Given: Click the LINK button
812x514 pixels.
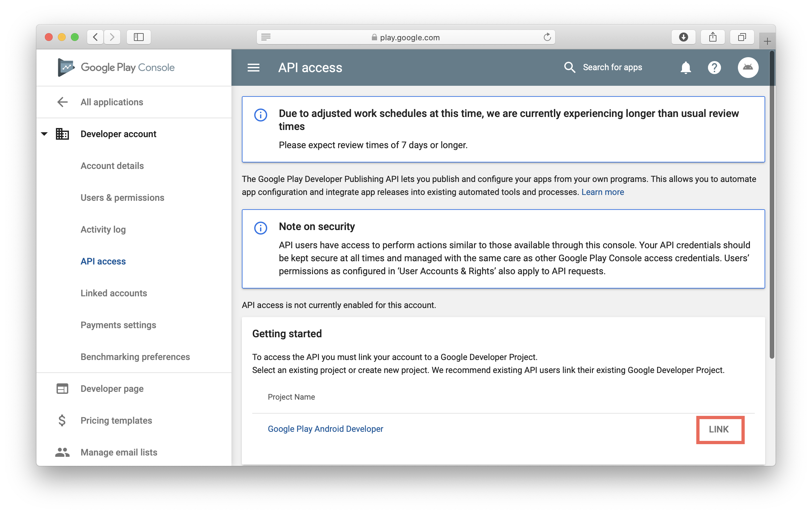Looking at the screenshot, I should [x=719, y=430].
